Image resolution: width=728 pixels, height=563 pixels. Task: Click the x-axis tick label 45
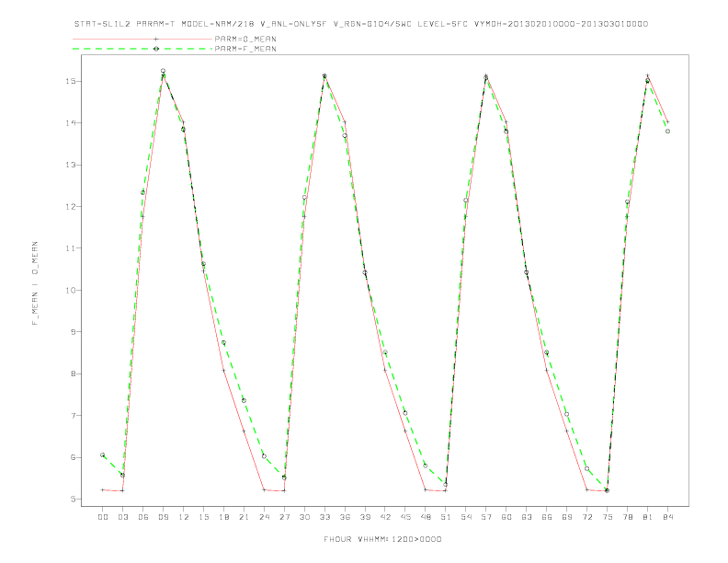(x=405, y=517)
